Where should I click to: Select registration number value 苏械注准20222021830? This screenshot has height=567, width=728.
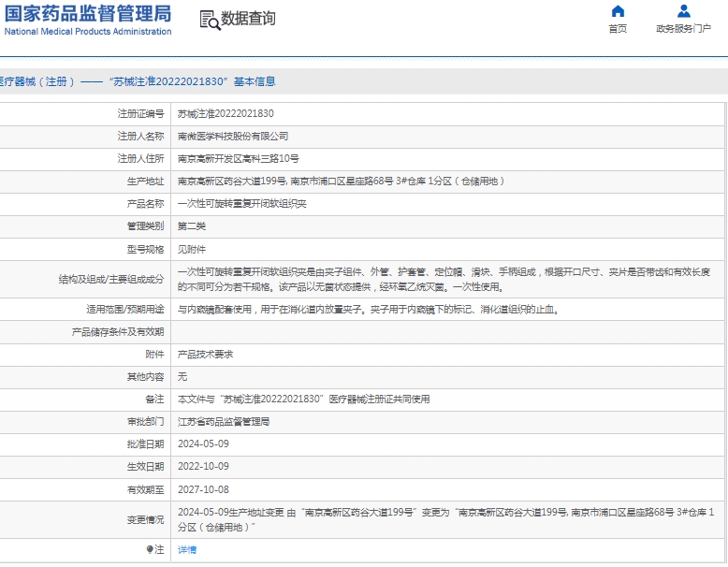(226, 114)
